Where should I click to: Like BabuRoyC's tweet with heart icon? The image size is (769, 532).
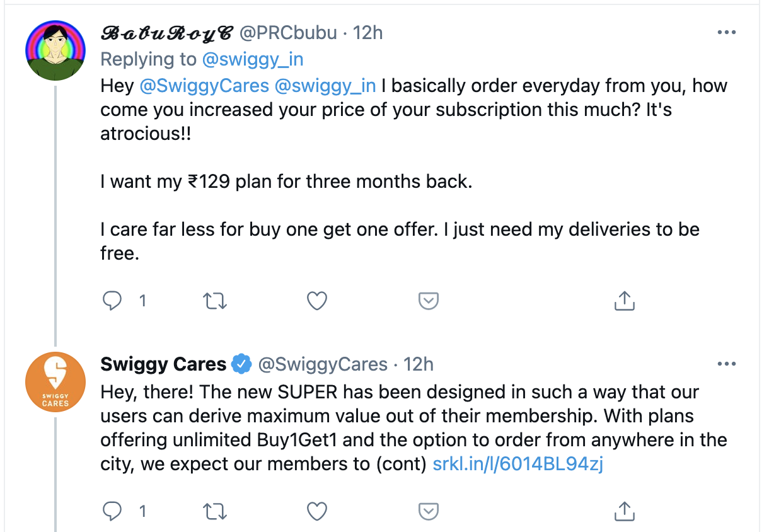(x=316, y=301)
